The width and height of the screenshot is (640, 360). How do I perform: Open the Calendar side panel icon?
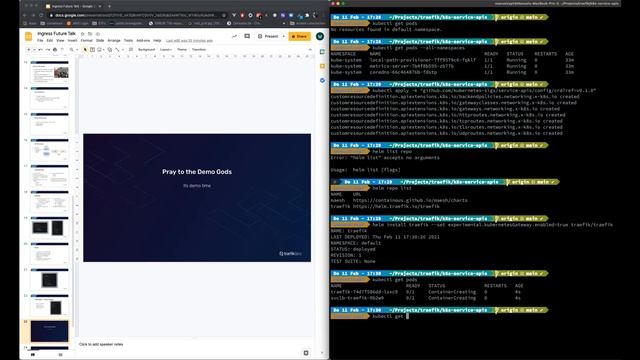pos(322,52)
